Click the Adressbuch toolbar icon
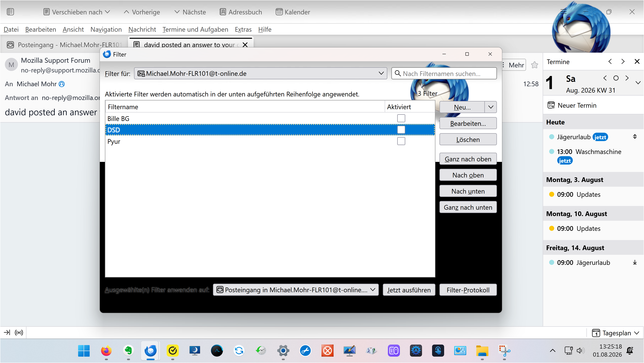The width and height of the screenshot is (644, 363). 222,12
